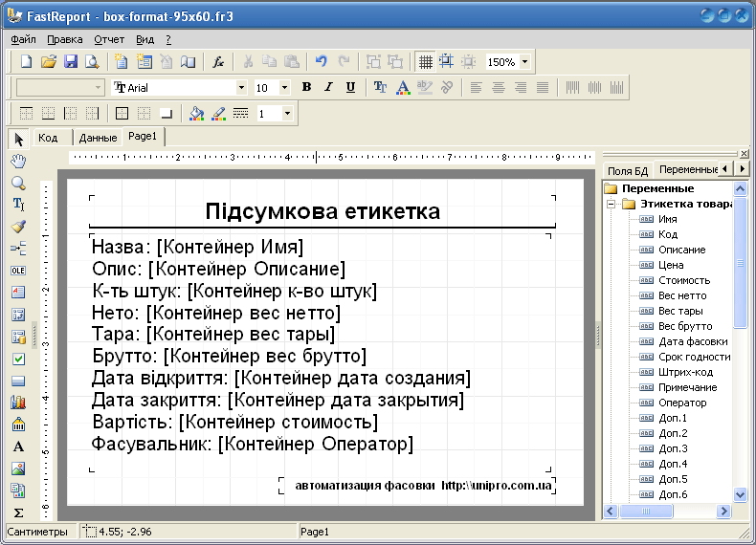756x545 pixels.
Task: Collapse the Этикетка товара tree node
Action: pos(611,204)
